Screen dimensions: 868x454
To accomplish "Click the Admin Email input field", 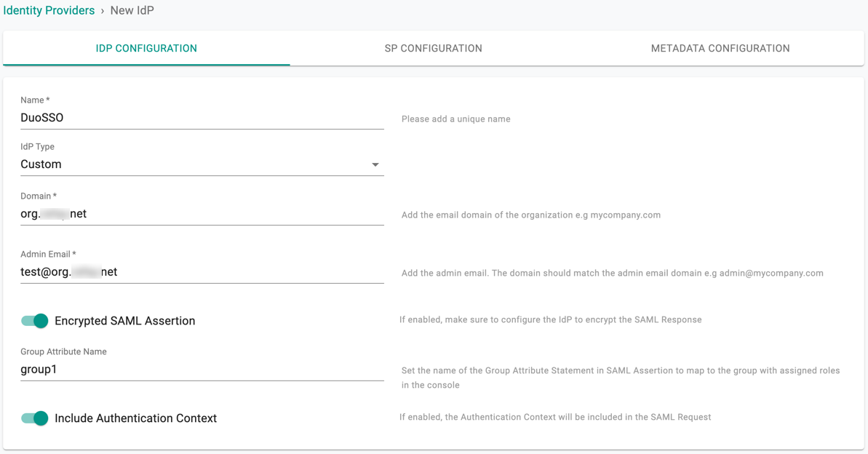I will 202,272.
